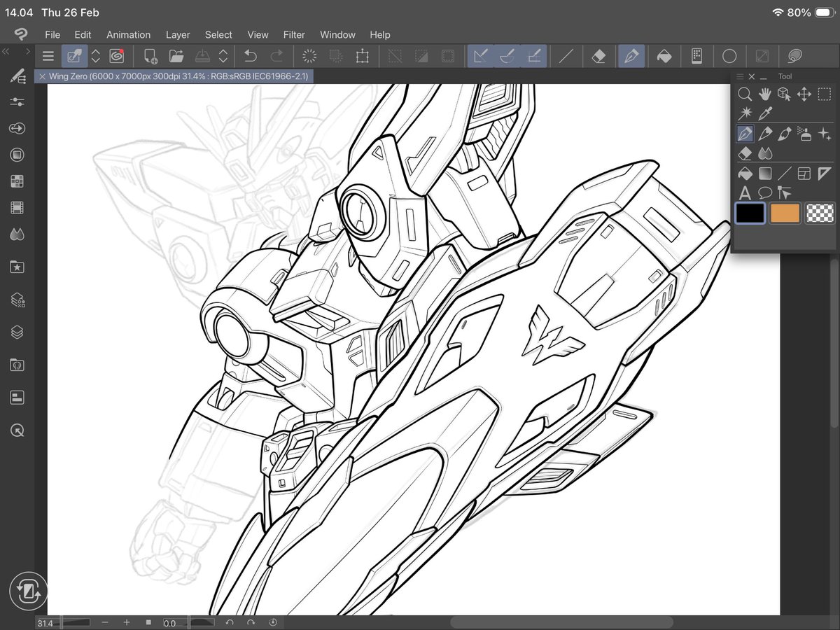Screen dimensions: 840x630
Task: Toggle the ellipse figure command bar icon
Action: click(729, 56)
